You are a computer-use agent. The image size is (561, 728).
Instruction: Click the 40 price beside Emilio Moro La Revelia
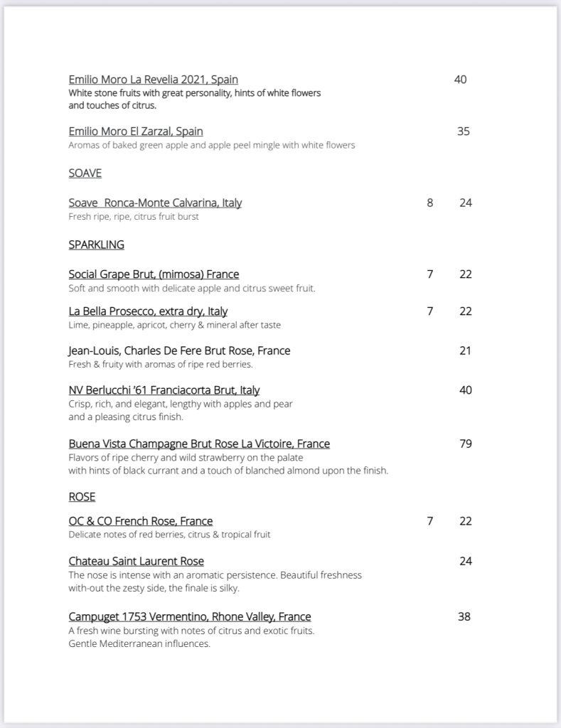click(x=460, y=80)
